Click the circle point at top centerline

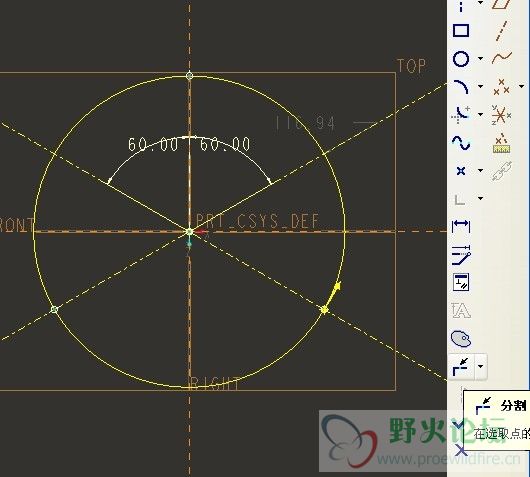coord(190,75)
